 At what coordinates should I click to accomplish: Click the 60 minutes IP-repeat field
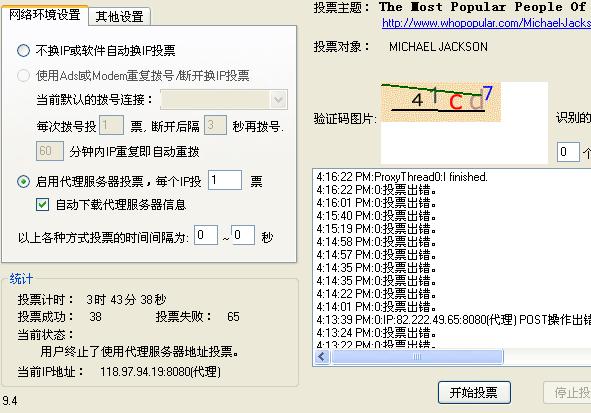[50, 151]
